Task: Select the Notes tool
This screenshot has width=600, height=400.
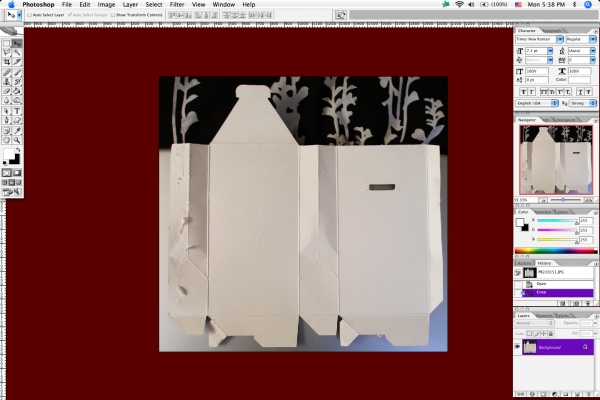Action: tap(7, 131)
